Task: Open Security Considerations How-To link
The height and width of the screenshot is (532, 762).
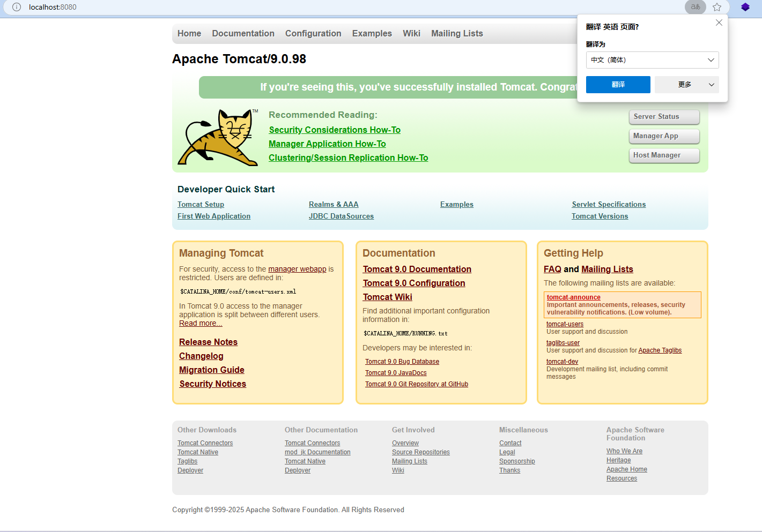Action: pos(335,130)
